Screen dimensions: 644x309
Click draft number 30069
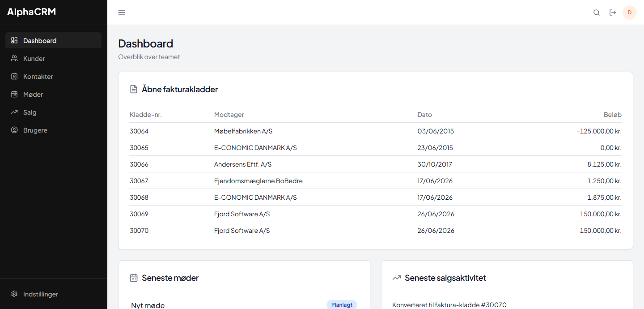tap(139, 214)
